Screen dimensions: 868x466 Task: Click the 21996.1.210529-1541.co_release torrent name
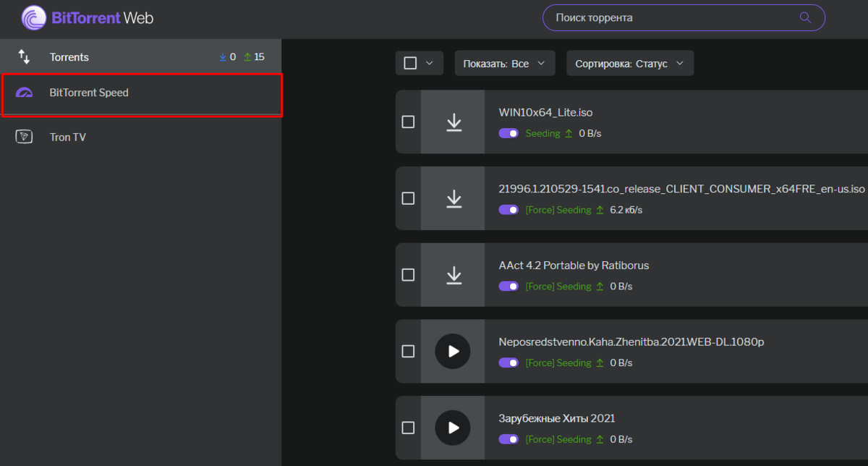pyautogui.click(x=682, y=189)
